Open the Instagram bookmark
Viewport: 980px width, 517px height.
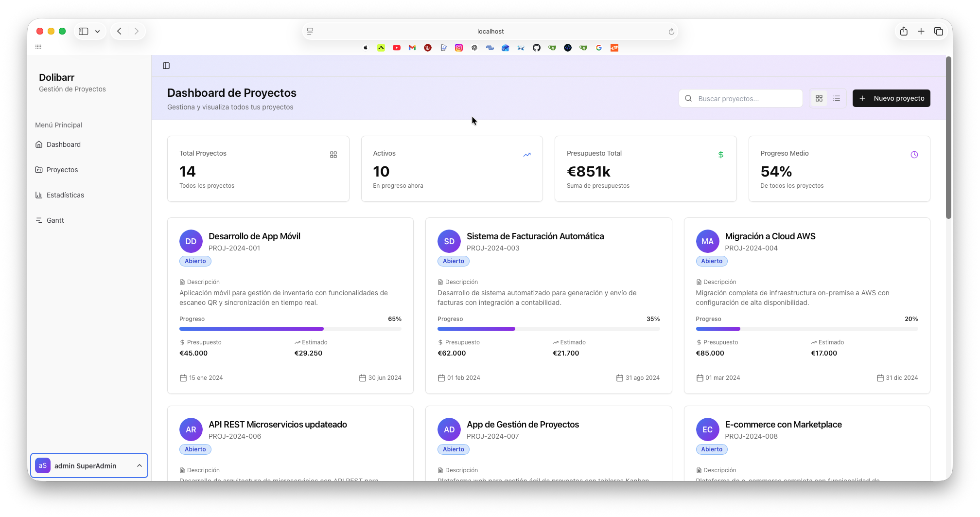459,48
